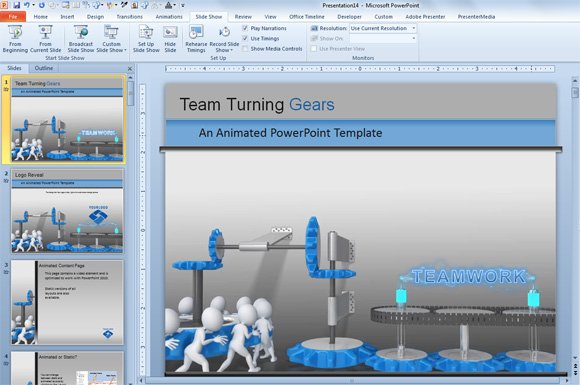
Task: Open PresenterMedia tab
Action: point(476,17)
